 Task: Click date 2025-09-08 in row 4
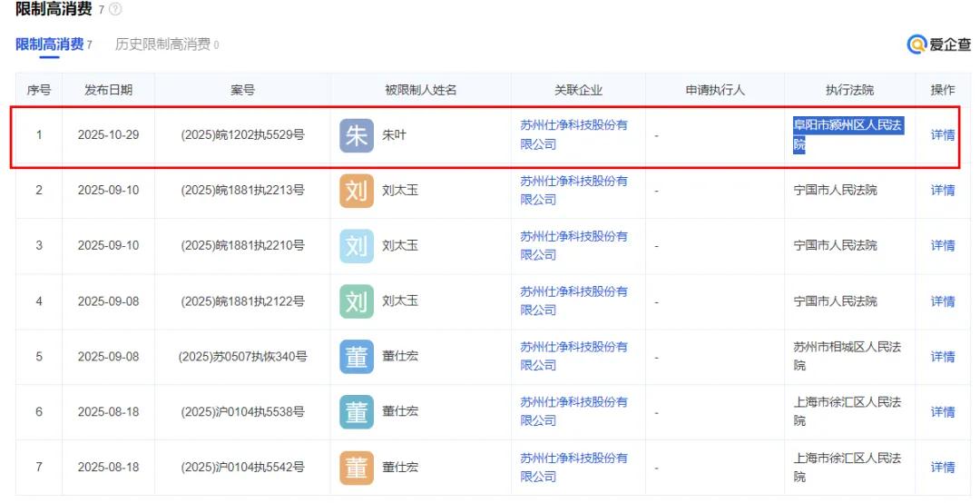coord(108,301)
